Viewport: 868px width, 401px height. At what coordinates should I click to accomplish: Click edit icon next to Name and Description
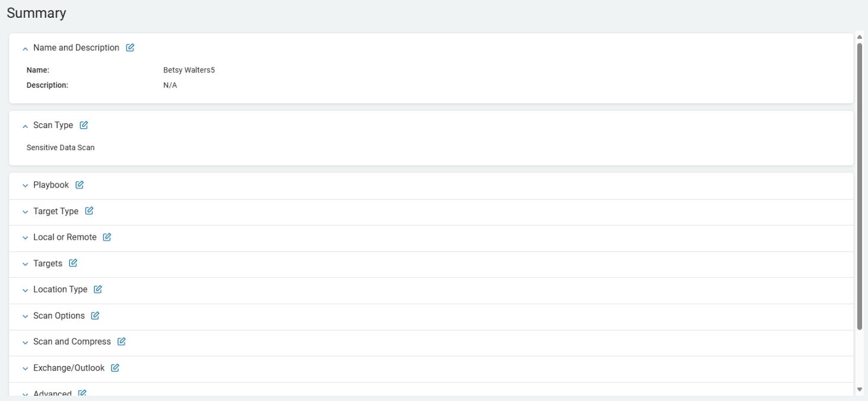point(130,48)
